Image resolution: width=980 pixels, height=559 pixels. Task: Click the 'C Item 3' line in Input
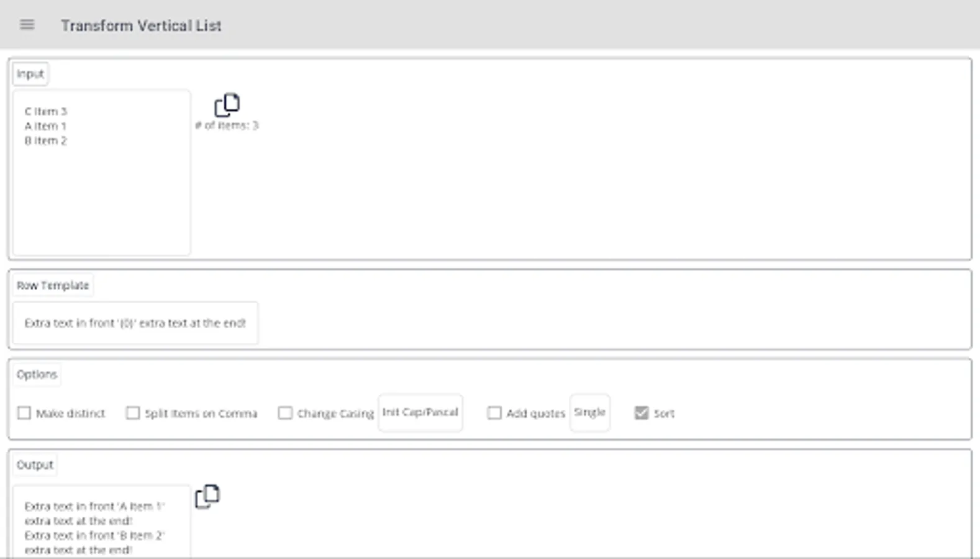click(46, 112)
